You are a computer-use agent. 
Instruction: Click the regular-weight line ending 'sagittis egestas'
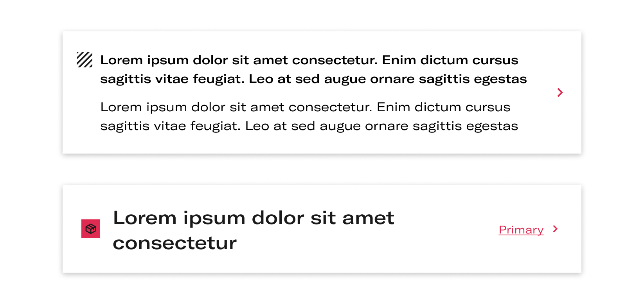pyautogui.click(x=309, y=126)
